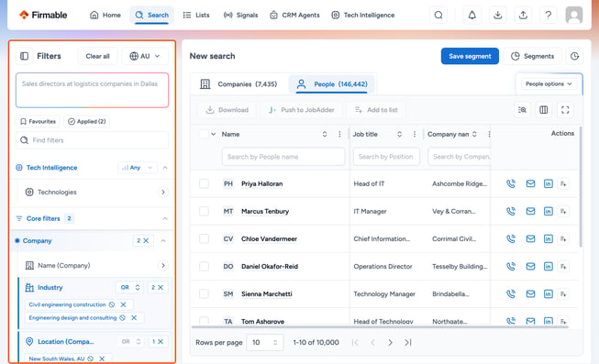Open Job title column options menu
This screenshot has height=364, width=599.
pyautogui.click(x=415, y=134)
